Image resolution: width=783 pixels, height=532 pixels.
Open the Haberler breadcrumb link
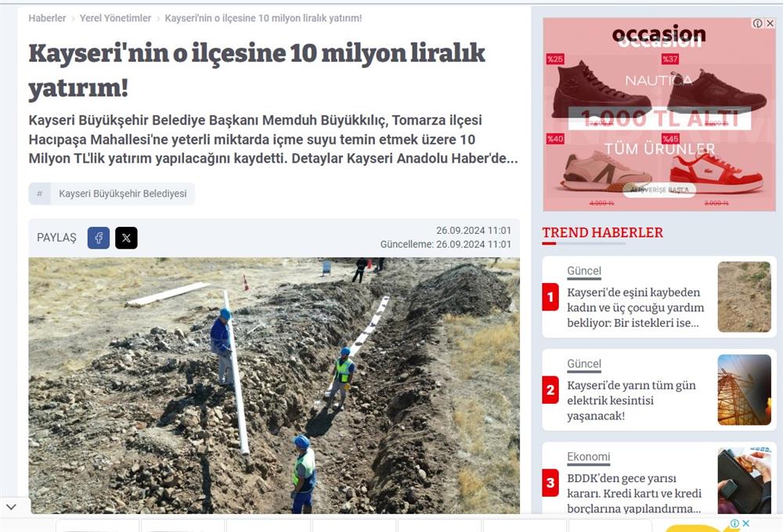pyautogui.click(x=47, y=18)
